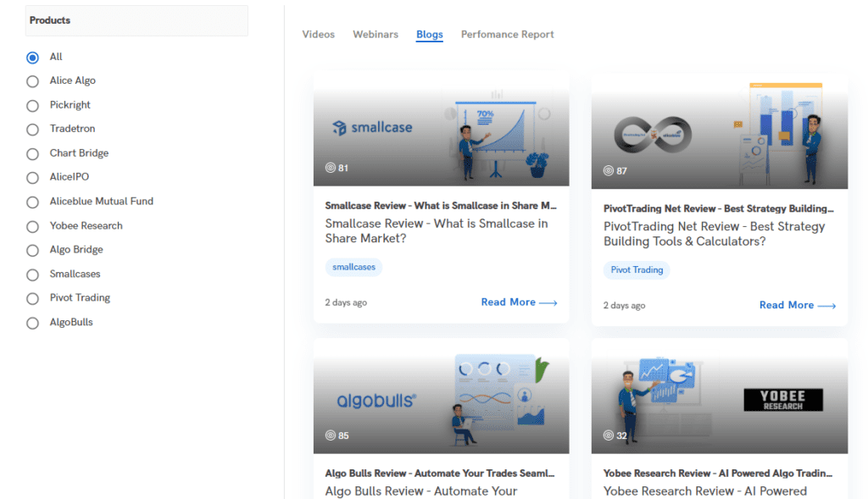The width and height of the screenshot is (868, 499).
Task: Click the Algo Bulls Review description text
Action: (x=421, y=491)
